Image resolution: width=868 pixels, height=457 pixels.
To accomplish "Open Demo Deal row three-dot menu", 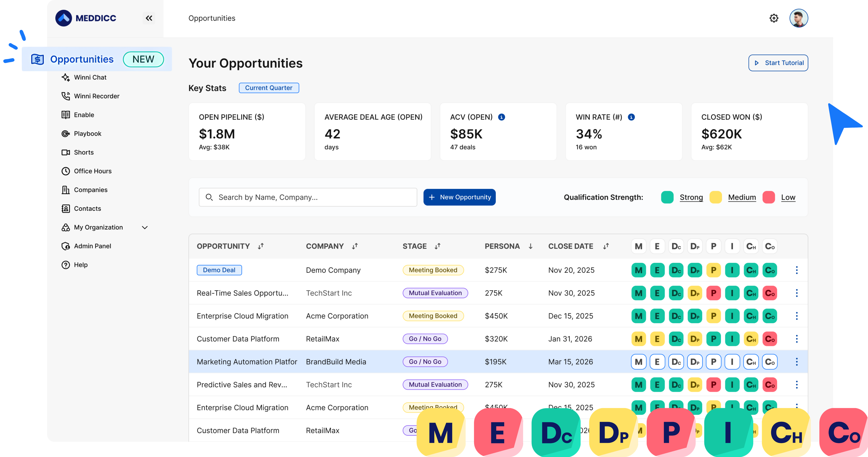I will click(x=797, y=270).
